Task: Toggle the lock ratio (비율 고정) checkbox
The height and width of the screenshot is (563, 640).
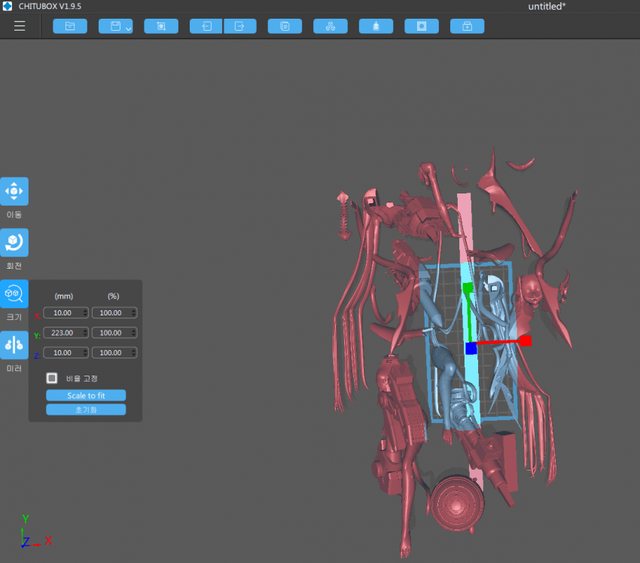Action: tap(52, 378)
